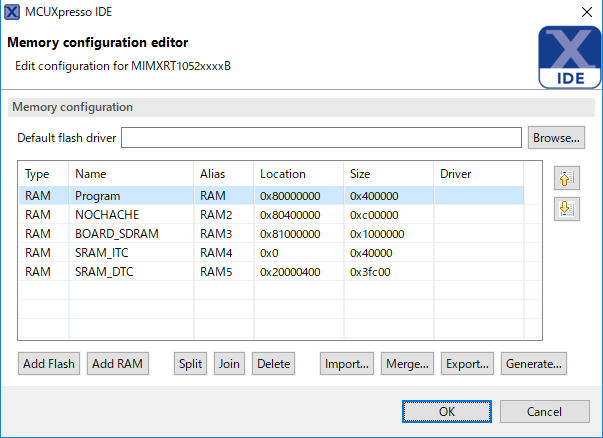Generate memory configuration from device
The width and height of the screenshot is (603, 438).
[534, 364]
